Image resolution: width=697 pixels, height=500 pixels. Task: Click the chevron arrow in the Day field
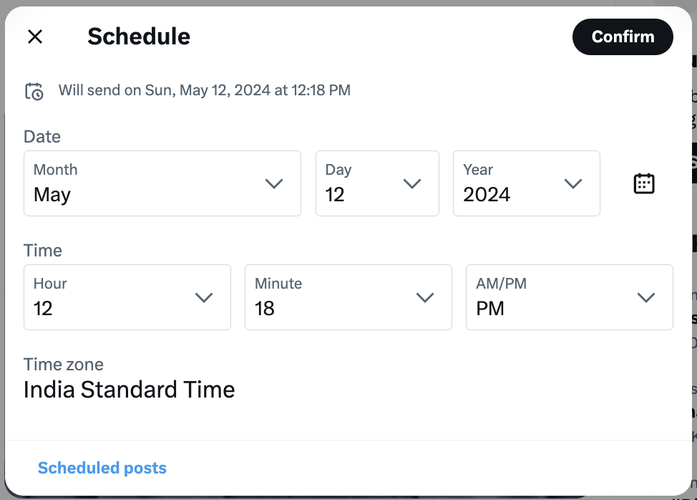412,184
